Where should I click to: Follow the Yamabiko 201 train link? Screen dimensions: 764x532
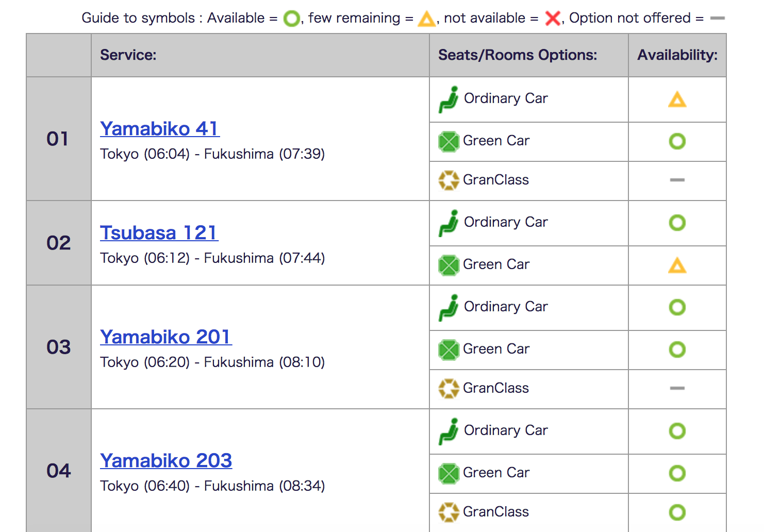pyautogui.click(x=165, y=337)
